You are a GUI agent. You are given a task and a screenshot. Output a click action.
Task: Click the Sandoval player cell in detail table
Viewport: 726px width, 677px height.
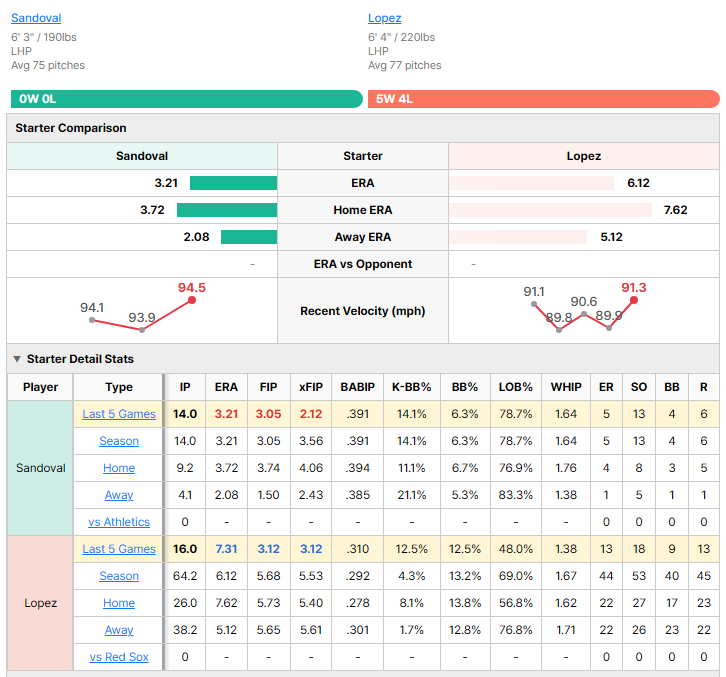pos(40,468)
